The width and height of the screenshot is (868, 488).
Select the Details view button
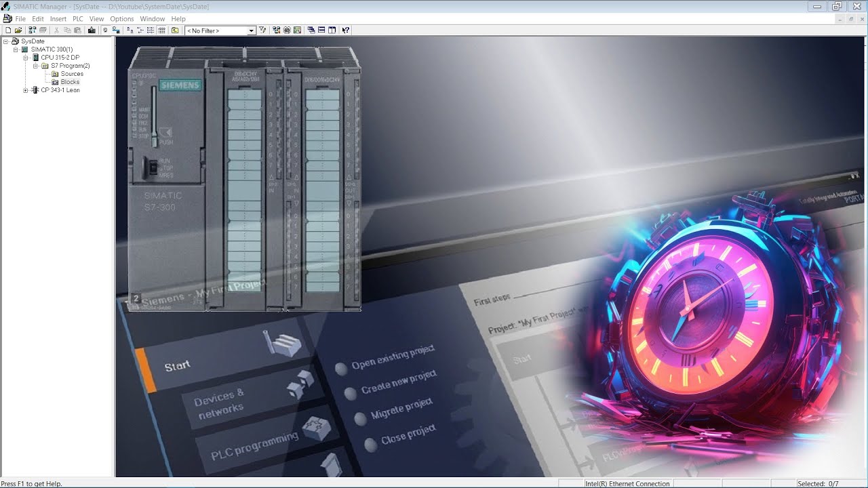[161, 30]
